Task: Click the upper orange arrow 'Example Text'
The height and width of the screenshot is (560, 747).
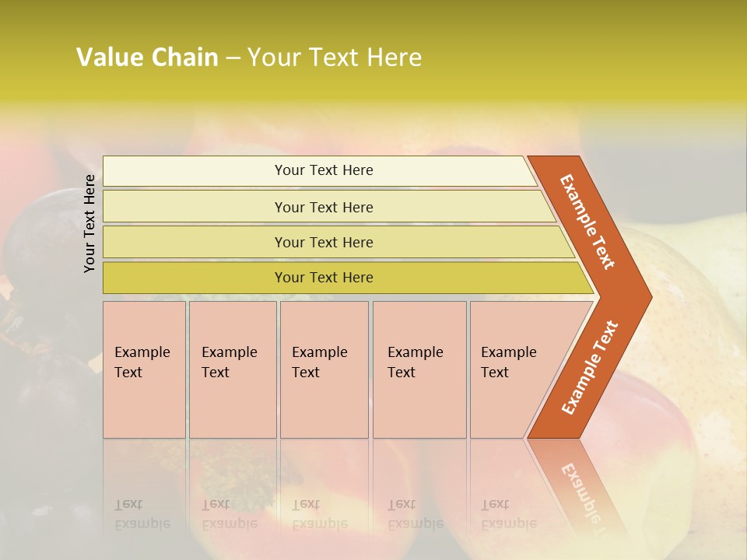Action: [587, 222]
